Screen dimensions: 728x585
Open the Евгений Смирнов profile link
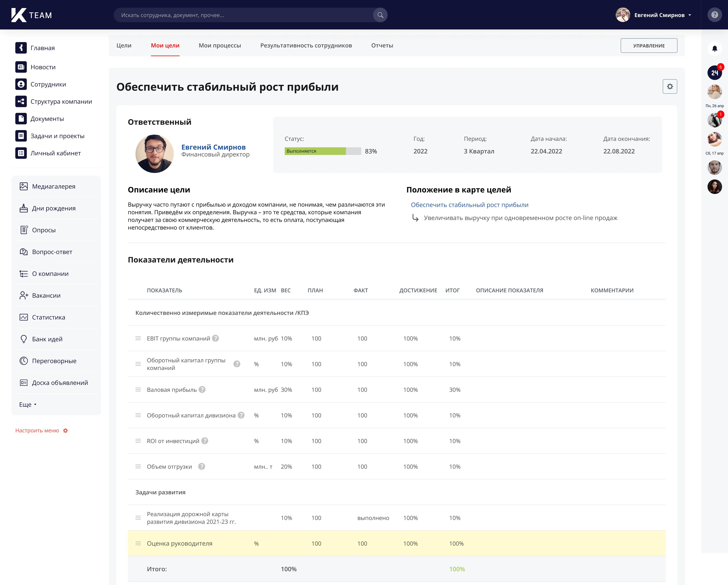tap(213, 147)
